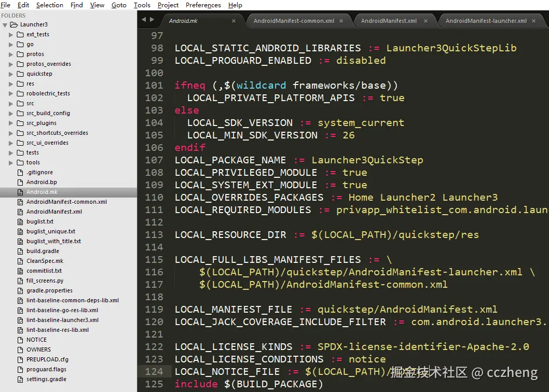549x392 pixels.
Task: Expand the src_ui_overrides folder
Action: point(11,143)
